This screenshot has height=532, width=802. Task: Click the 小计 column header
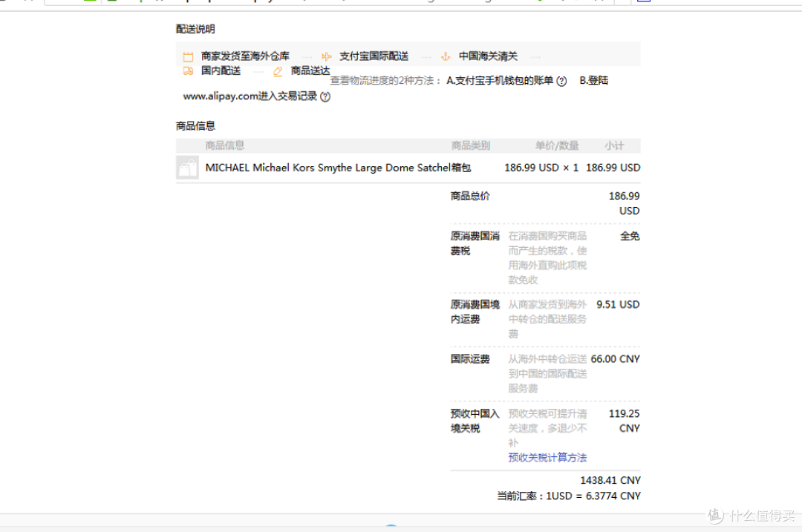click(x=614, y=145)
